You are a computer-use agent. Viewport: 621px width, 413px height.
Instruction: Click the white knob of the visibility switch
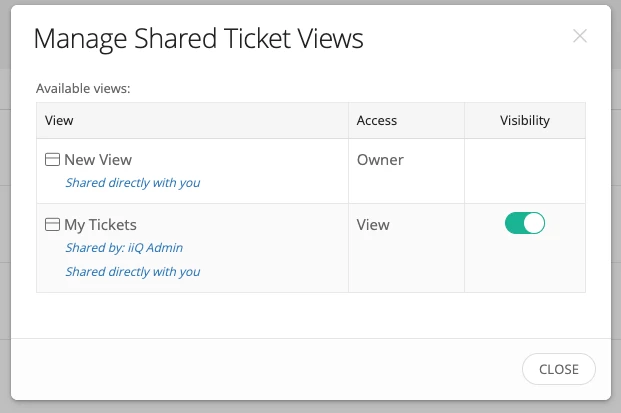(x=534, y=223)
